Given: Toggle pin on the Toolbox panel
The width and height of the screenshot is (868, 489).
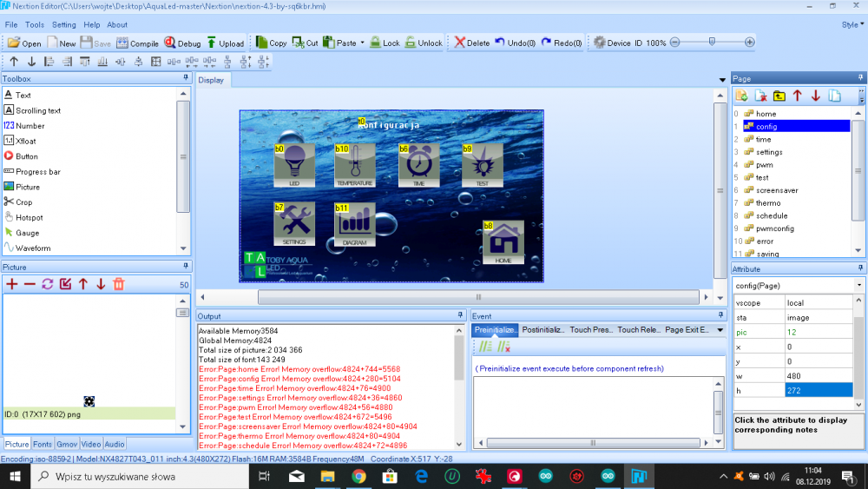Looking at the screenshot, I should 184,79.
